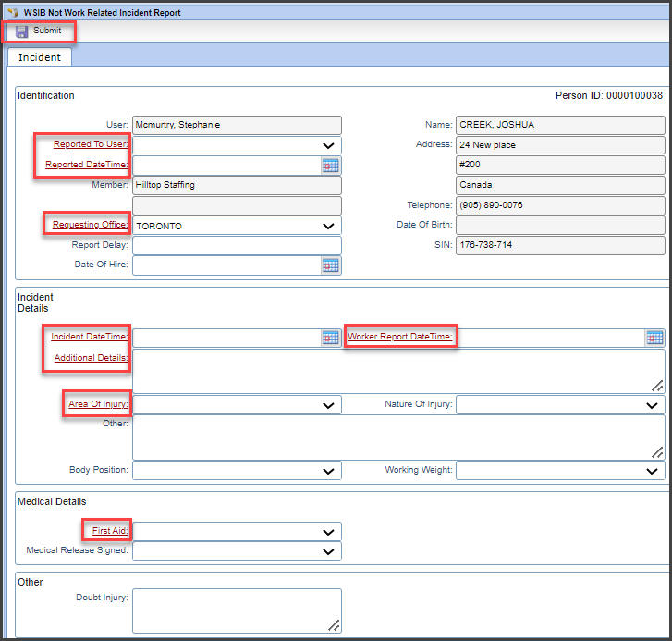Focus the Date Of Hire input field
The width and height of the screenshot is (672, 641).
(227, 265)
